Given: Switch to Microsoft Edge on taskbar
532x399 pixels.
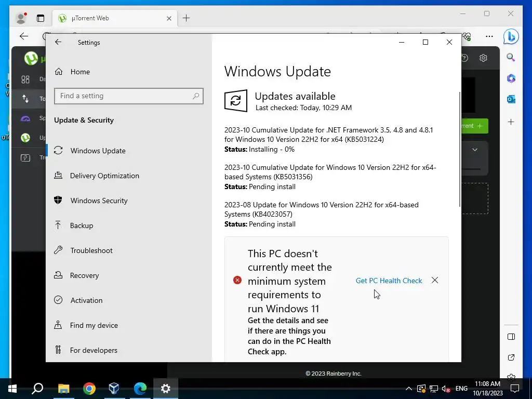Looking at the screenshot, I should 140,389.
